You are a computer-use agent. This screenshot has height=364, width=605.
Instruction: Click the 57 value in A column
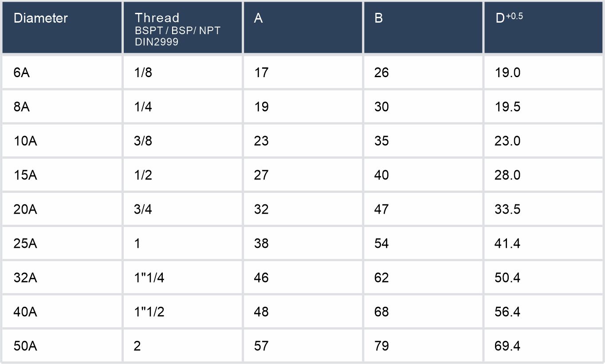[x=261, y=346]
